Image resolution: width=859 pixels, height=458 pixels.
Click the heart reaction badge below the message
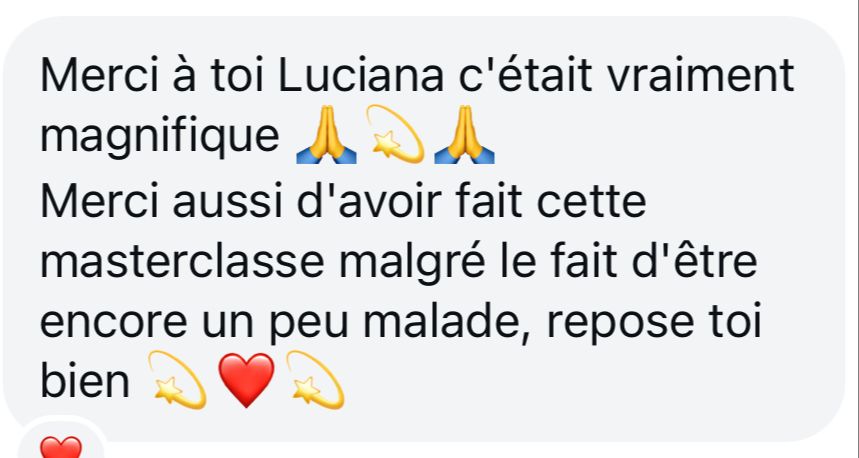click(61, 446)
